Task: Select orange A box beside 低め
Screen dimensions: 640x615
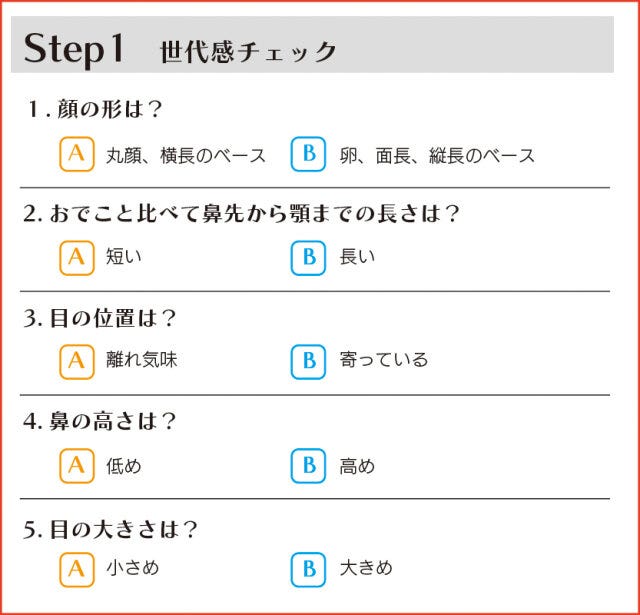Action: click(x=76, y=465)
